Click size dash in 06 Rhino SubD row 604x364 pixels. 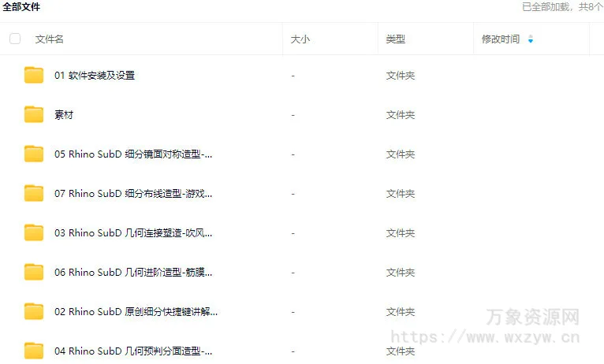(293, 273)
